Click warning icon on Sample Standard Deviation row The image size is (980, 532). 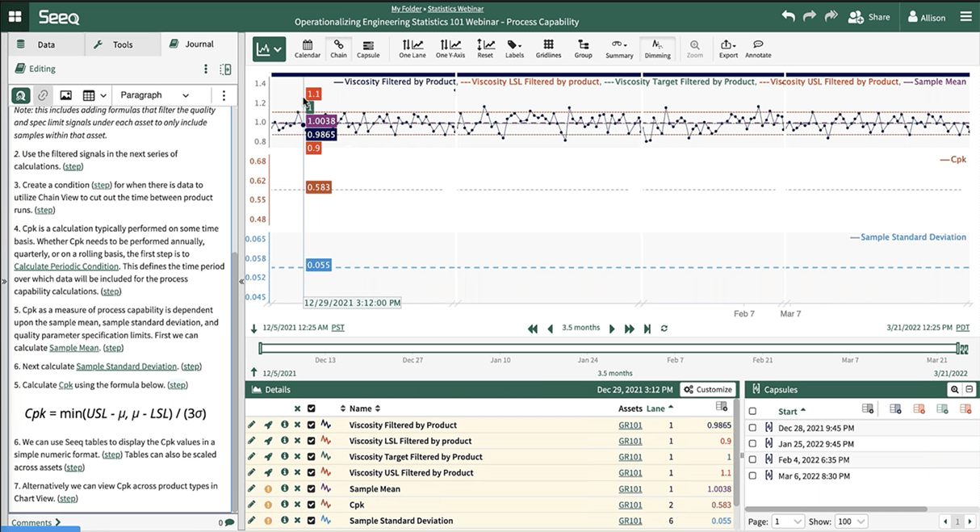pyautogui.click(x=268, y=521)
